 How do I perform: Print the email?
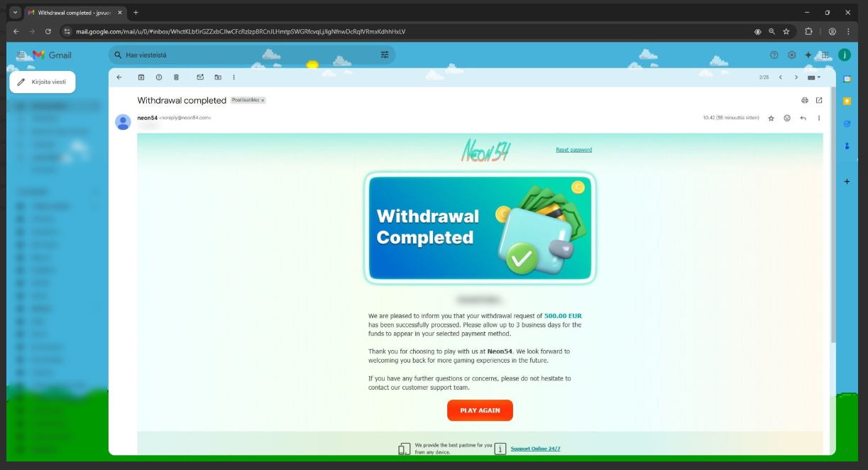804,100
